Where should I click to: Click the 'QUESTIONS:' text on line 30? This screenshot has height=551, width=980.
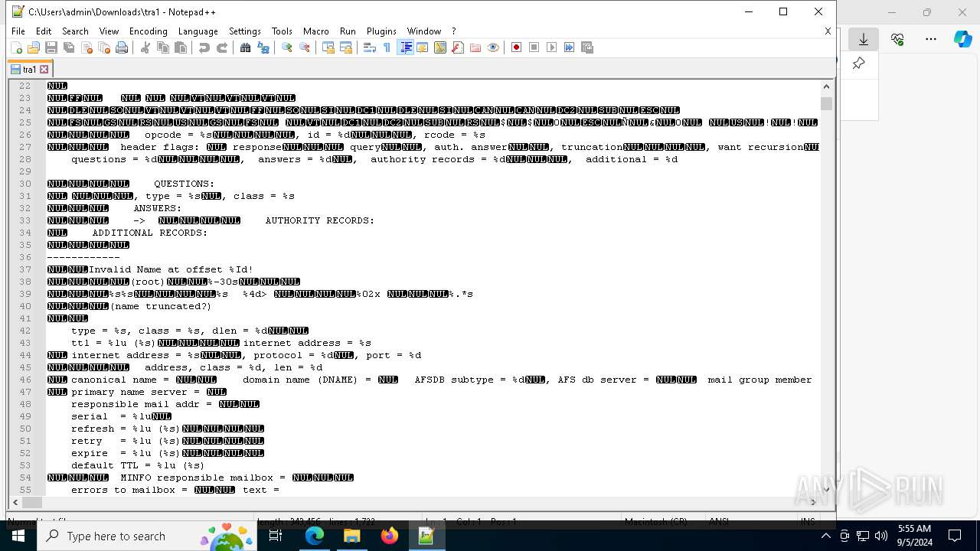point(184,184)
